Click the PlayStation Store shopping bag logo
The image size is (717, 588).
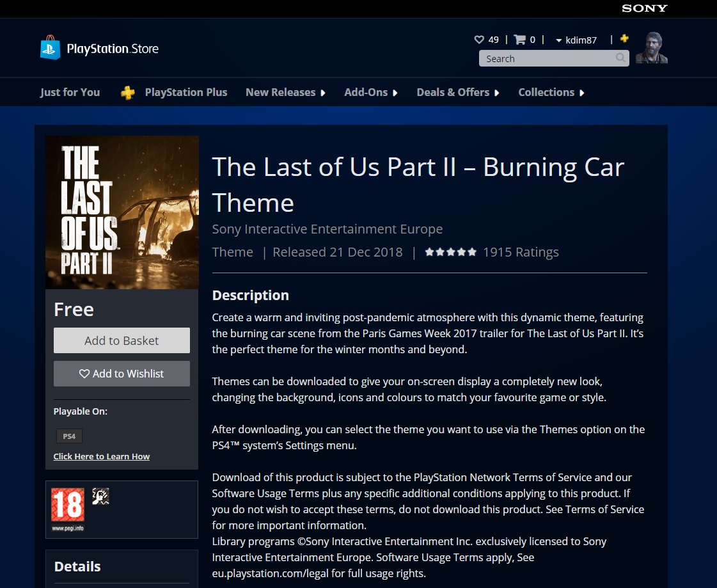[x=50, y=49]
